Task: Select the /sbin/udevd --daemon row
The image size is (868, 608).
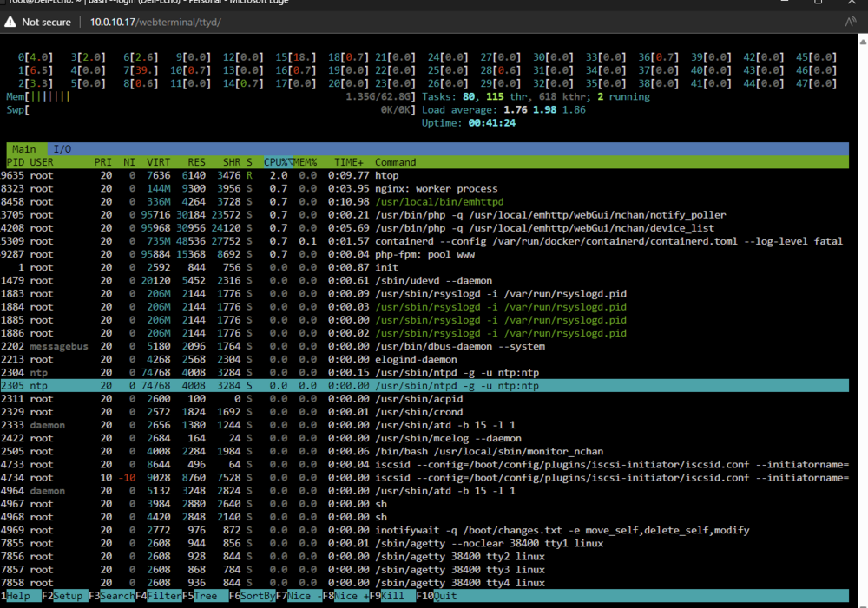Action: [424, 280]
